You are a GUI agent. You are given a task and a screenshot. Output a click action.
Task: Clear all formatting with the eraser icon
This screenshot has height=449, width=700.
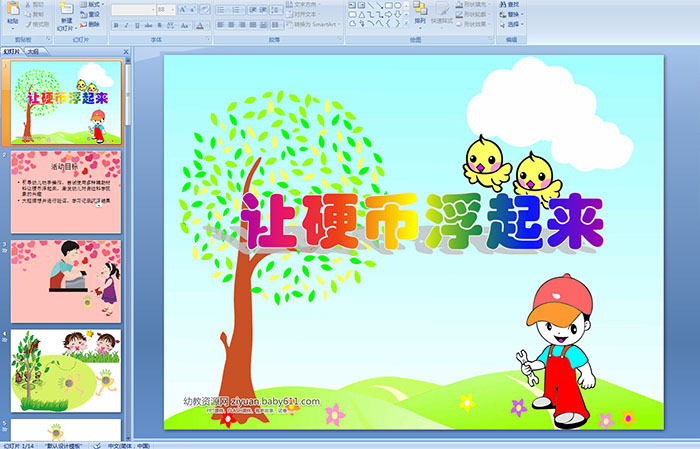tap(205, 10)
